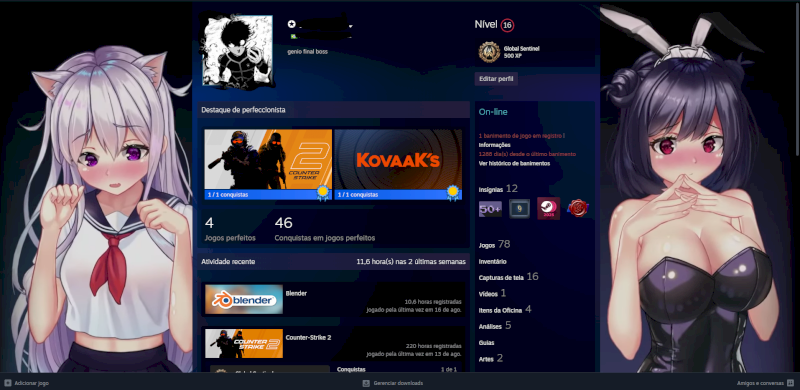Click the 'genio final boss' profile summary

[x=307, y=52]
